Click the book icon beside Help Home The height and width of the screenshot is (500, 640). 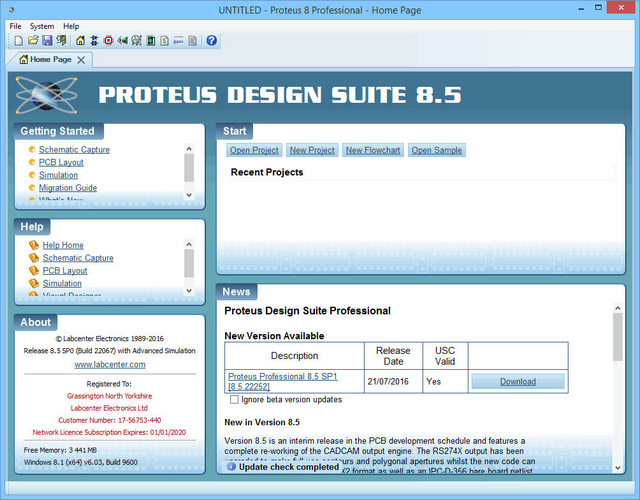click(34, 245)
